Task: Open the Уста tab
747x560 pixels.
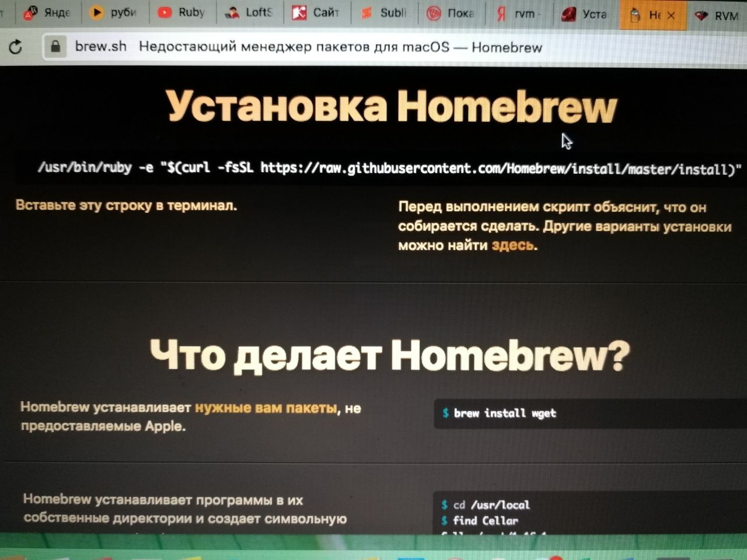Action: coord(585,15)
